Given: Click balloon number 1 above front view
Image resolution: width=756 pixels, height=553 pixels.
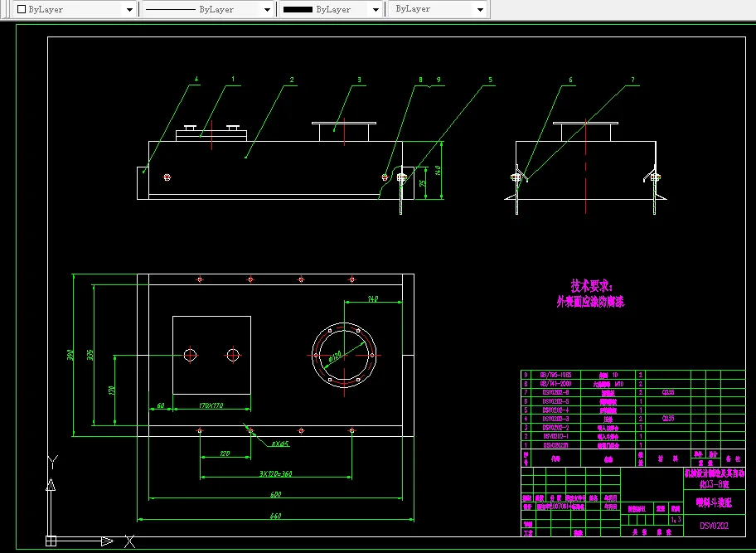Looking at the screenshot, I should 233,79.
